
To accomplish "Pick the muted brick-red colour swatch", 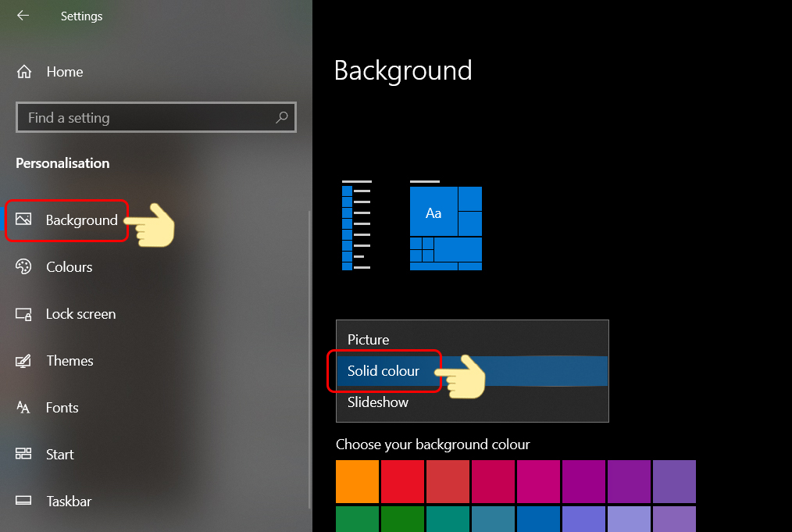I will coord(448,481).
